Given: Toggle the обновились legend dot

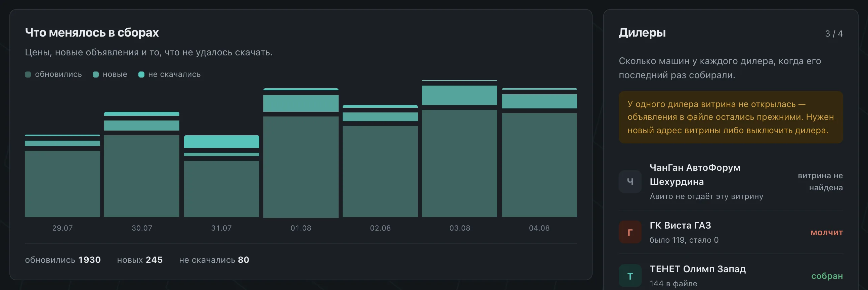Looking at the screenshot, I should click(x=28, y=75).
